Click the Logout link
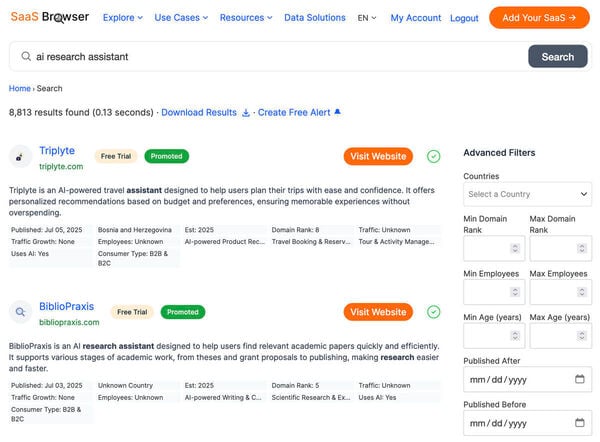 [464, 18]
